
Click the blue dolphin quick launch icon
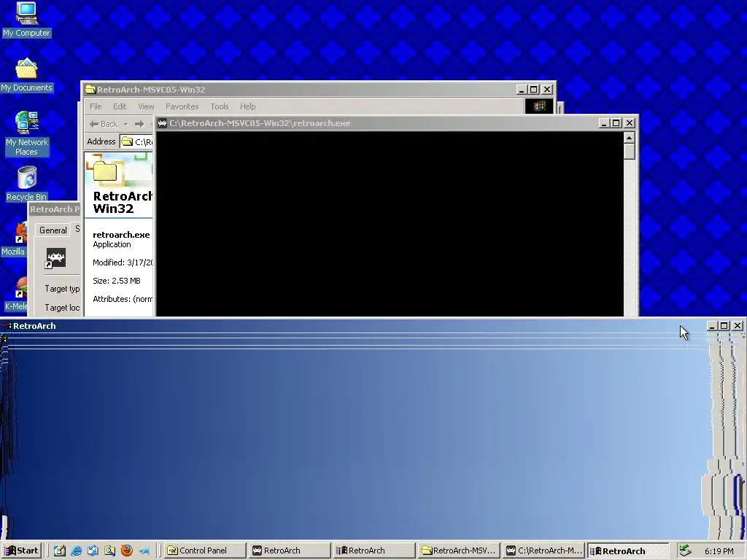144,551
